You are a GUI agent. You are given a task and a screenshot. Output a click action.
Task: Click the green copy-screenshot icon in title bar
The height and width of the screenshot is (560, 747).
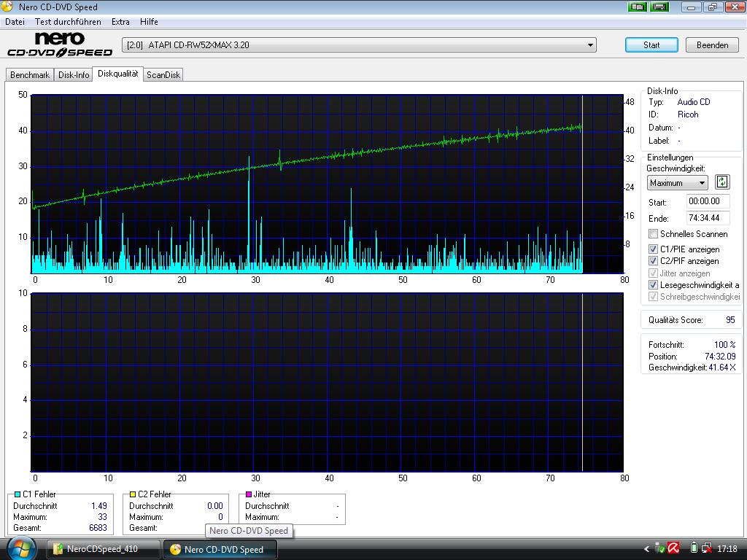(x=637, y=7)
